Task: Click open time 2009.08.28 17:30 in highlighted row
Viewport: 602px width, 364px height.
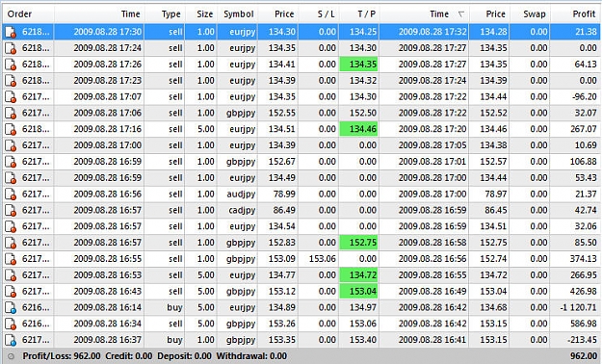Action: tap(108, 32)
